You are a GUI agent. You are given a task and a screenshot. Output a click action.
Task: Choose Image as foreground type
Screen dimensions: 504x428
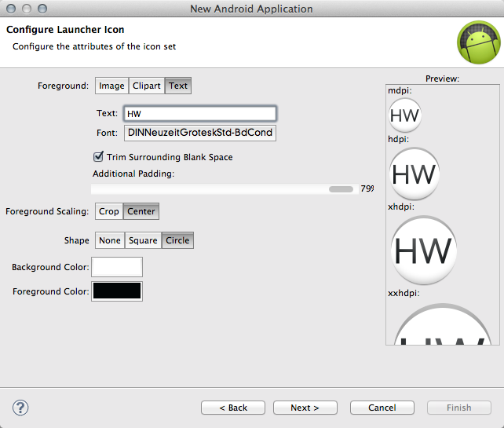pyautogui.click(x=111, y=86)
